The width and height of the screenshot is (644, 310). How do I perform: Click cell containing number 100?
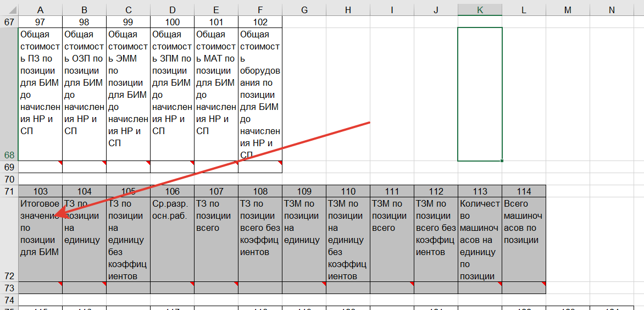tap(172, 22)
